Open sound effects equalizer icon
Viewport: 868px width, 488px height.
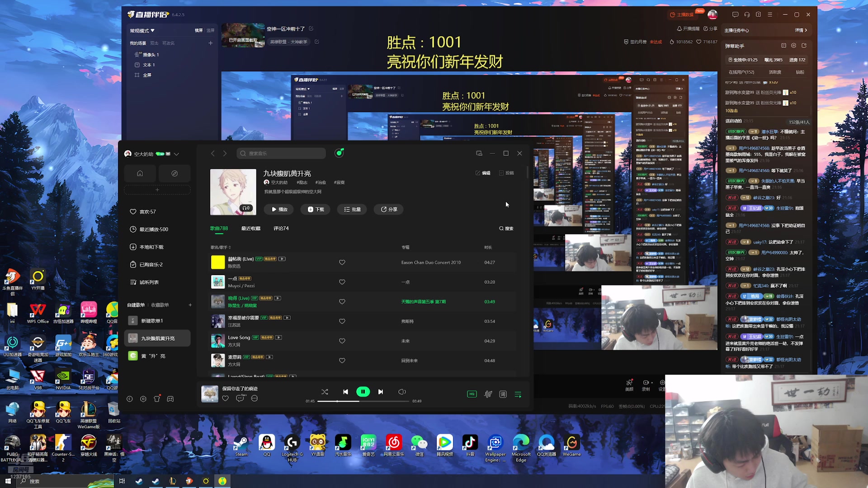click(488, 394)
